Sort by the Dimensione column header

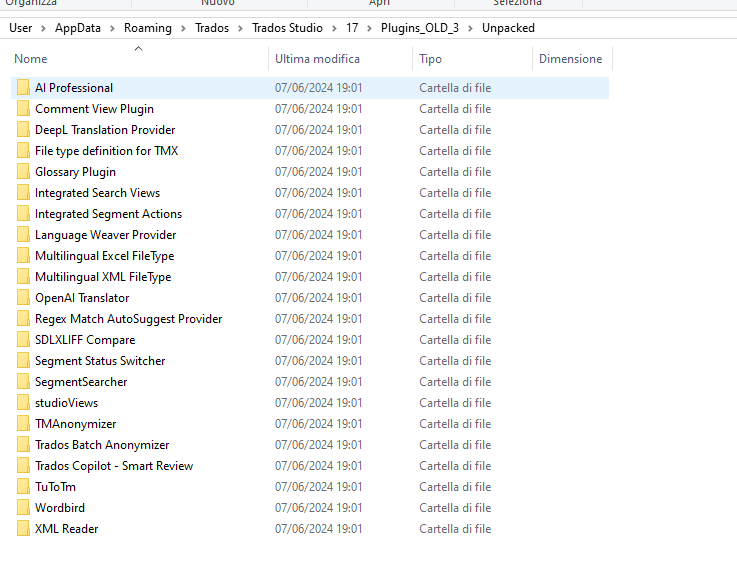coord(570,59)
